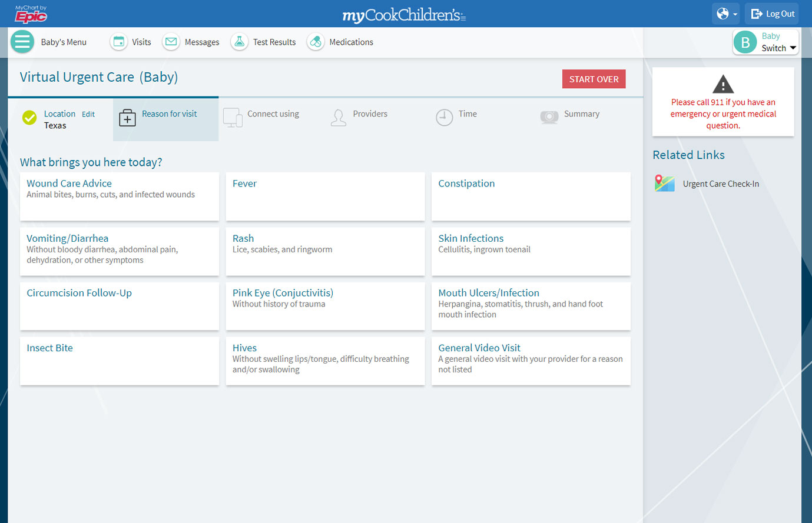The width and height of the screenshot is (812, 523).
Task: Click the Urgent Care Check-In map icon
Action: [664, 184]
